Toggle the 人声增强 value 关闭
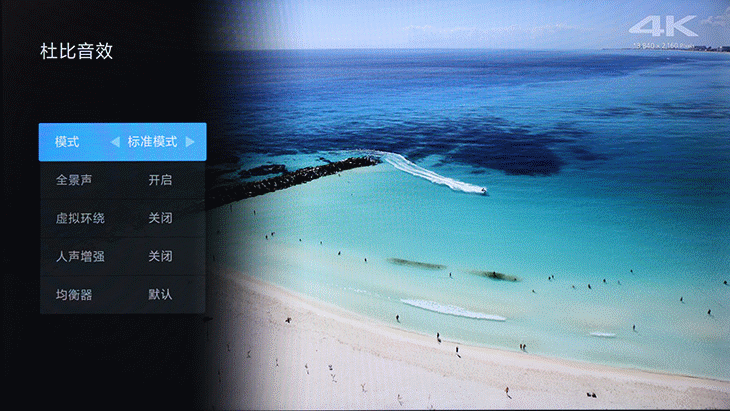The height and width of the screenshot is (411, 730). click(x=160, y=256)
